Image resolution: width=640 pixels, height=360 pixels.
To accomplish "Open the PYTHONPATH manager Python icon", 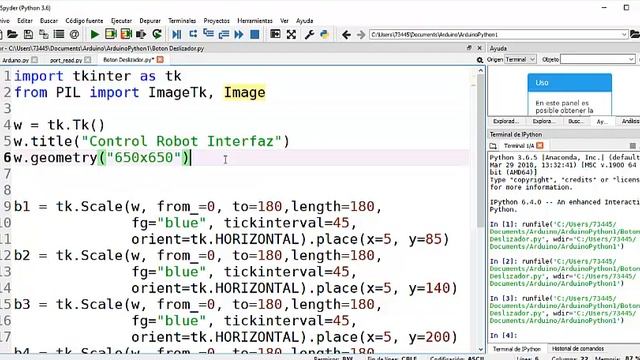I will point(325,35).
